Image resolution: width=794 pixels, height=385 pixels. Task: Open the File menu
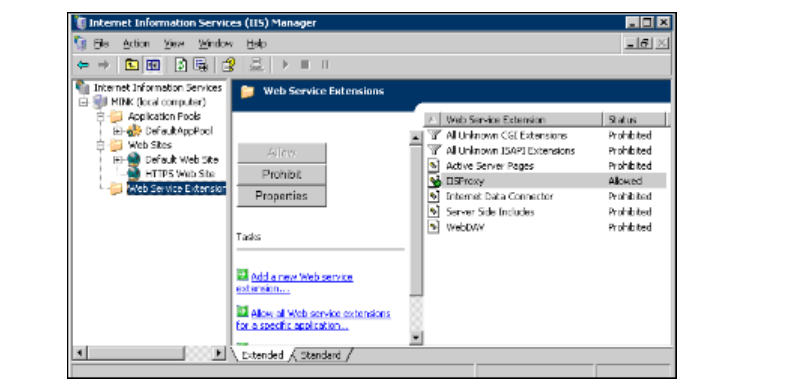pos(101,44)
